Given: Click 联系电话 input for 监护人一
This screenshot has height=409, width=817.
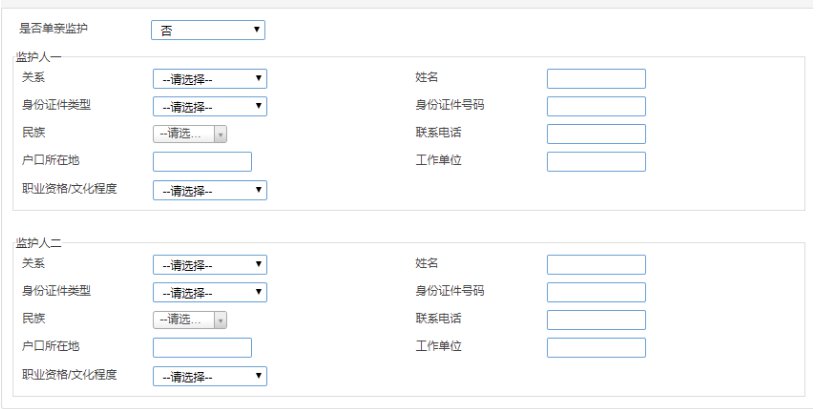Looking at the screenshot, I should (596, 134).
